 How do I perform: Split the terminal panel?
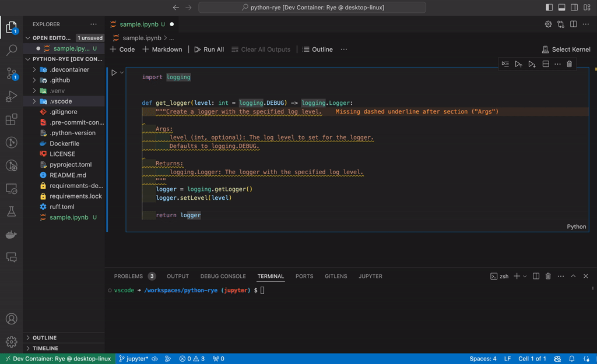coord(536,276)
